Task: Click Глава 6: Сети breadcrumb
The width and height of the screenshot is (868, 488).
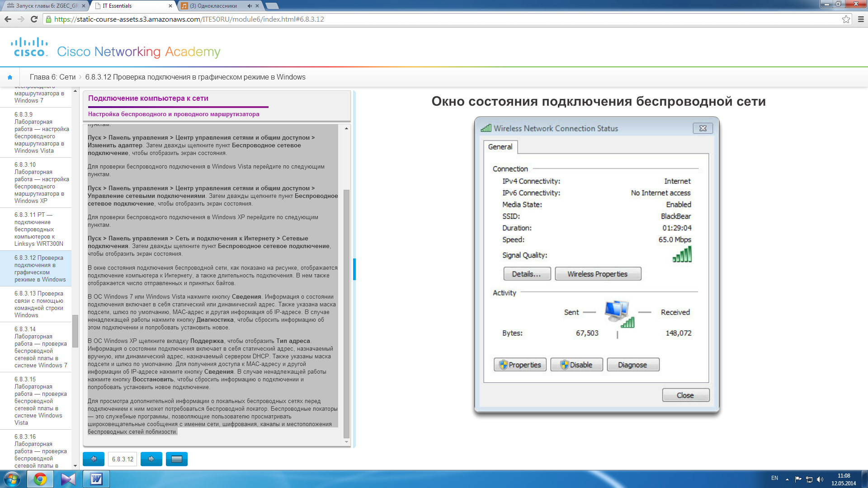Action: pyautogui.click(x=52, y=77)
